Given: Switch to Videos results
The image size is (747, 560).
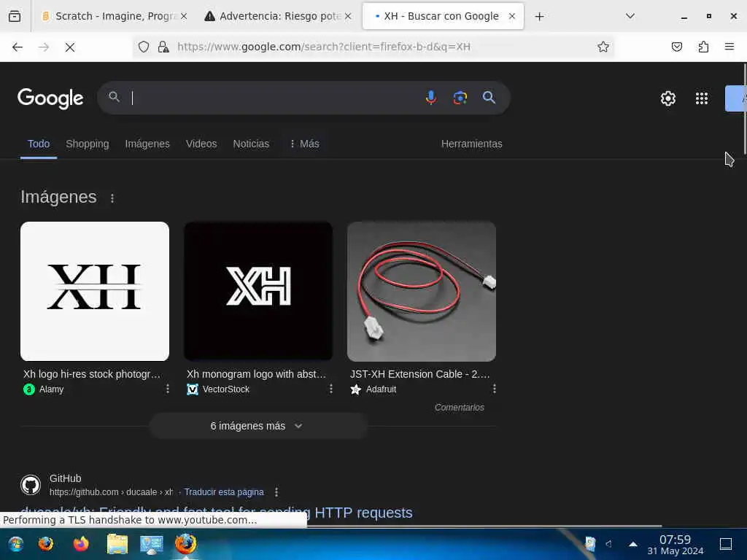Looking at the screenshot, I should click(x=201, y=144).
